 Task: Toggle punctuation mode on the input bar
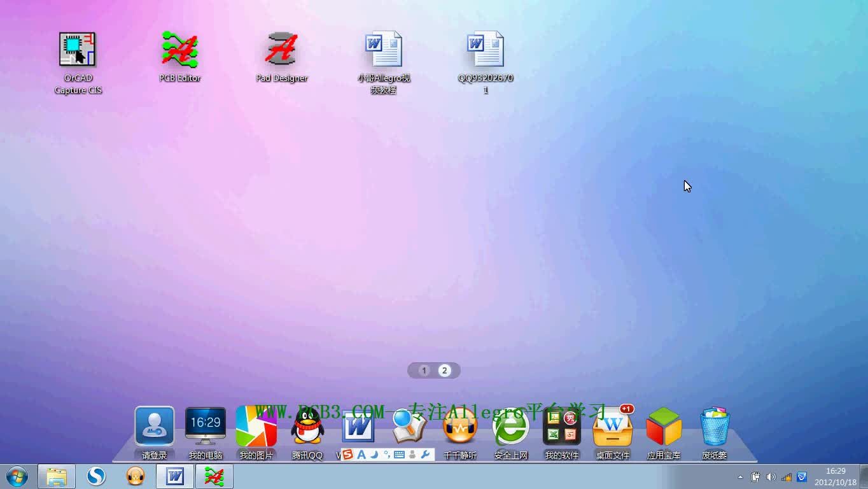coord(386,455)
